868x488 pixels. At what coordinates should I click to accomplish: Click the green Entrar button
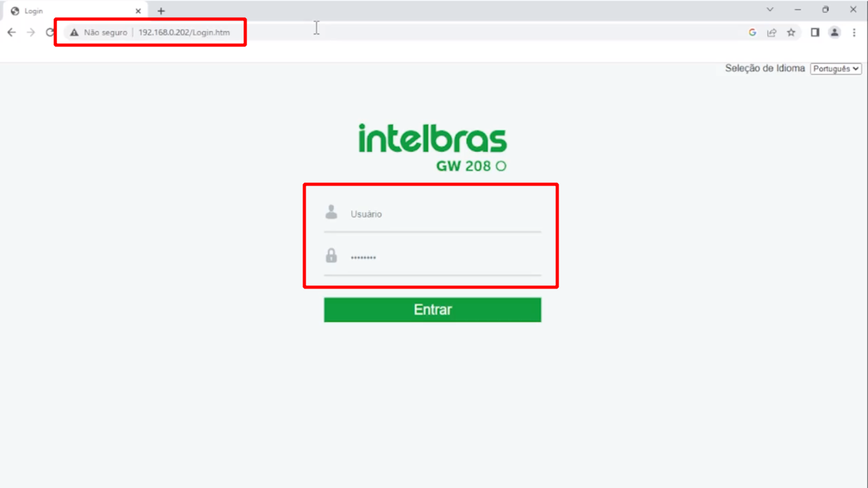point(433,309)
